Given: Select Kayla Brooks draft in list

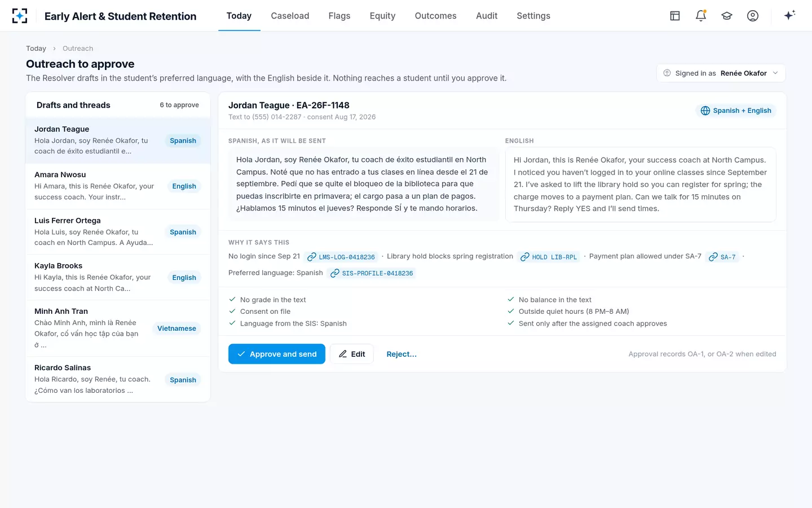Looking at the screenshot, I should click(118, 277).
